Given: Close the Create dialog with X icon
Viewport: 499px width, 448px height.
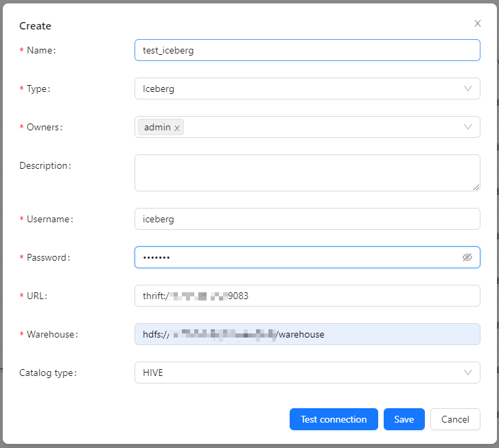Looking at the screenshot, I should (478, 23).
